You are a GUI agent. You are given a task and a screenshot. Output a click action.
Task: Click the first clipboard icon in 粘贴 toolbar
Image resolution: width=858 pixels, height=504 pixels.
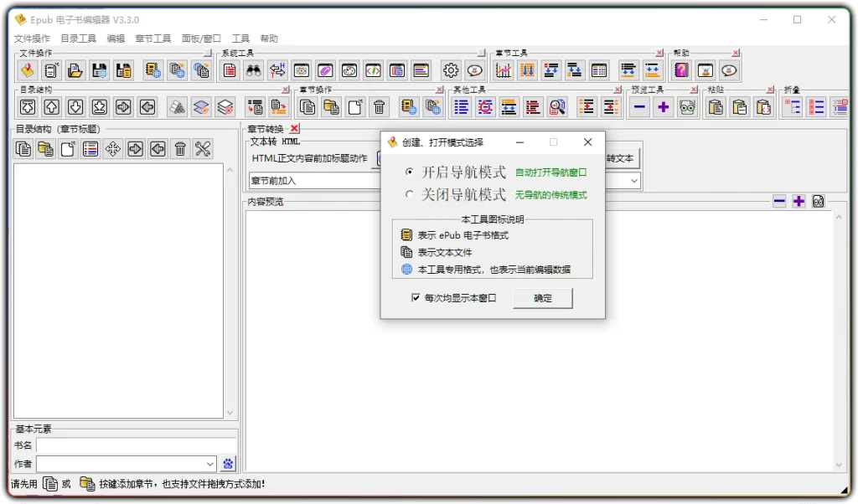click(x=716, y=107)
